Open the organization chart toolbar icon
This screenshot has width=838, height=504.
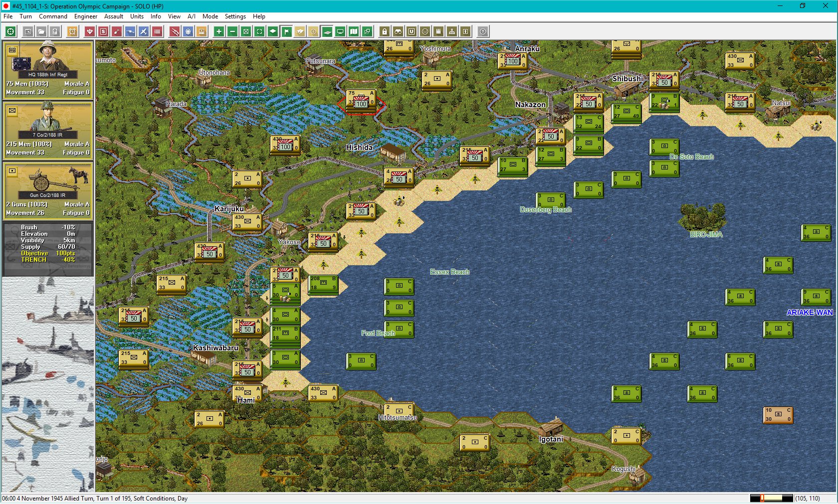(452, 32)
